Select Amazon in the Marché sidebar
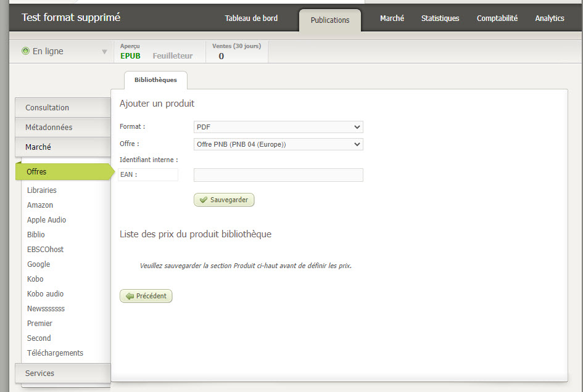This screenshot has width=583, height=392. [40, 205]
